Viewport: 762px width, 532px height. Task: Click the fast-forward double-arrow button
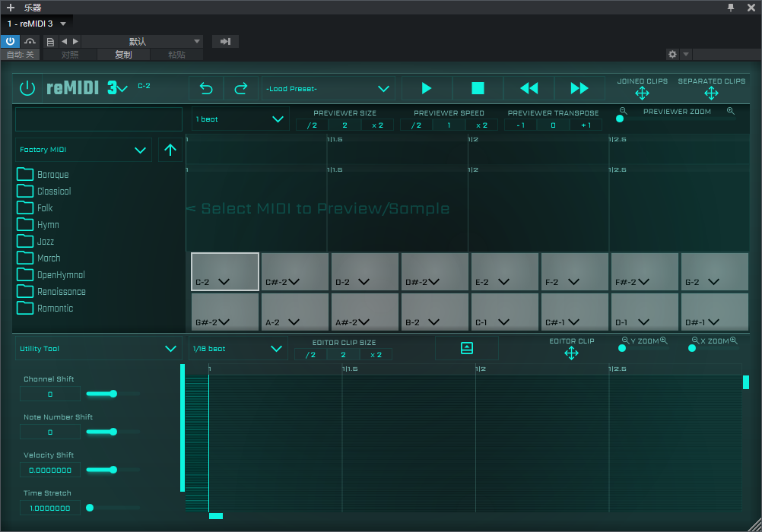point(579,88)
